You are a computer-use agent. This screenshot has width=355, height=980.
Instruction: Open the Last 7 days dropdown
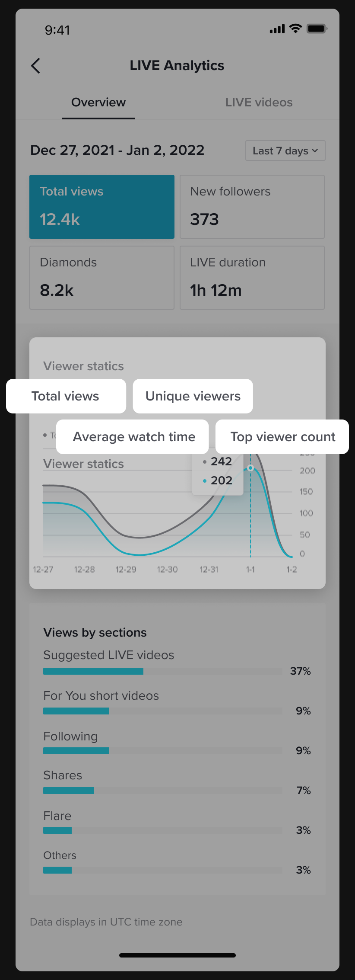[285, 151]
